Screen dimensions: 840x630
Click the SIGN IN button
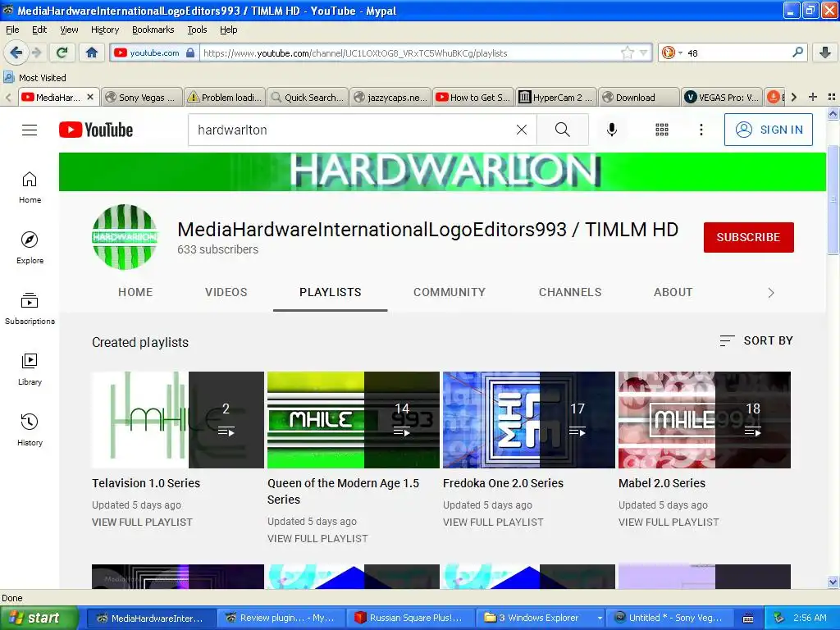click(768, 130)
